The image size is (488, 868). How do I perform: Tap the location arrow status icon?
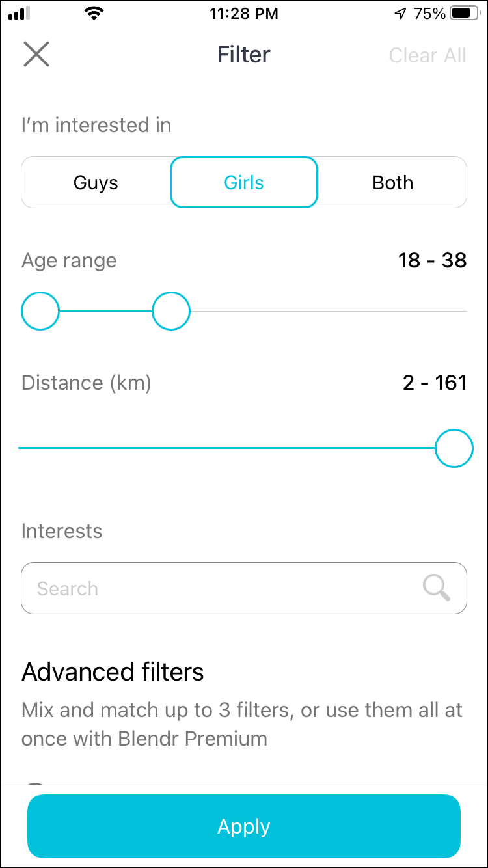(x=401, y=14)
